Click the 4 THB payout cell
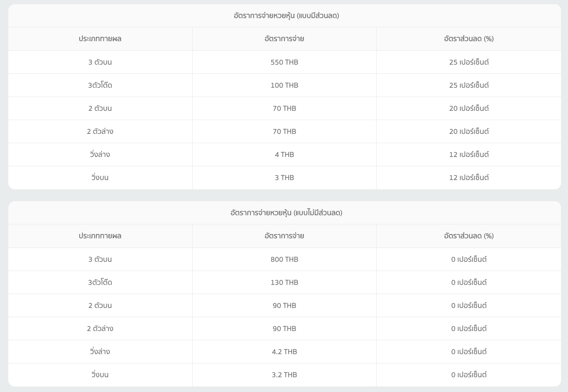This screenshot has height=392, width=568. (x=284, y=154)
